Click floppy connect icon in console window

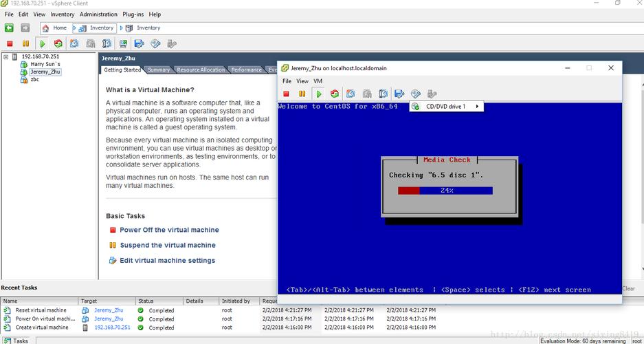point(399,94)
